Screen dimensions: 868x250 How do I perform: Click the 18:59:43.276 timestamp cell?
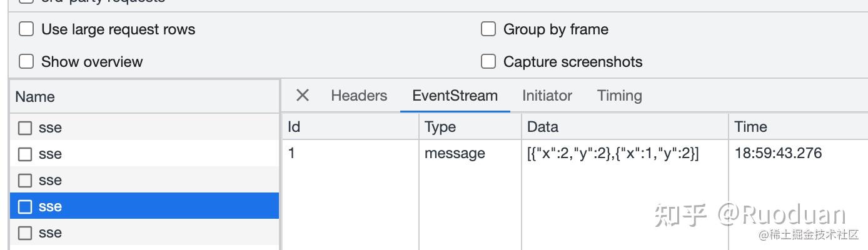[778, 153]
